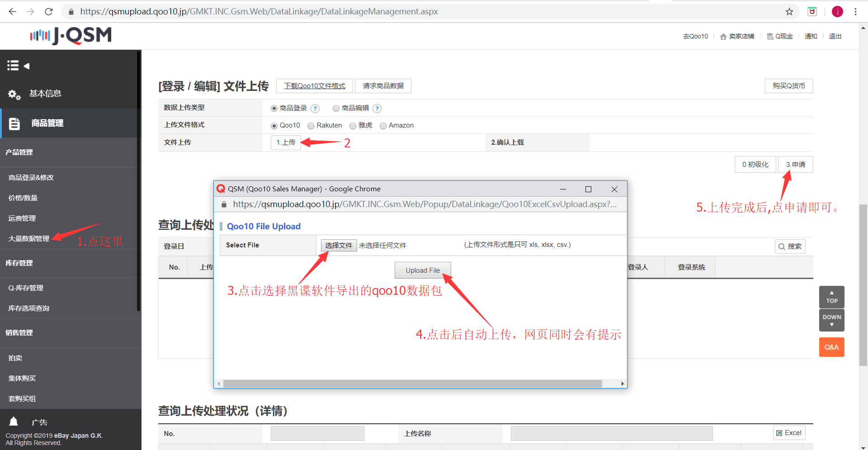868x450 pixels.
Task: Open Chrome three-dot menu
Action: point(855,12)
